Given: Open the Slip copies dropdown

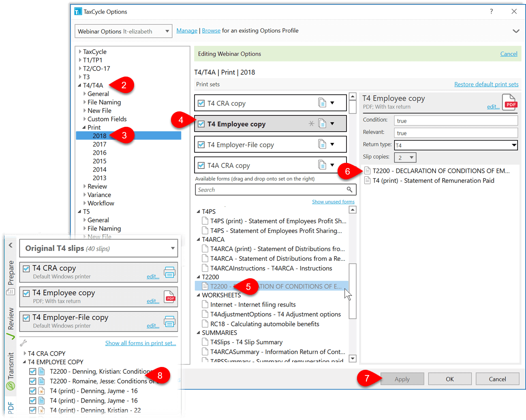Looking at the screenshot, I should 405,157.
